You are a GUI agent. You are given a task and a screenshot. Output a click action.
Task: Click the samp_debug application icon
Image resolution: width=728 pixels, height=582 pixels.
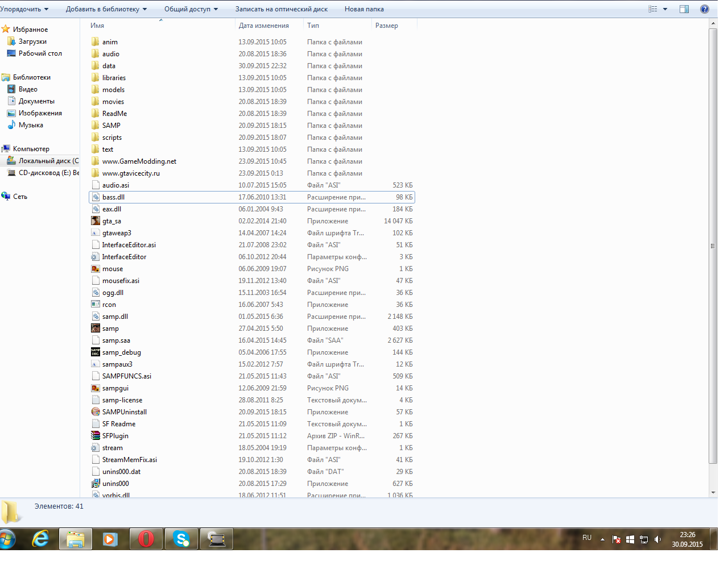pos(96,352)
